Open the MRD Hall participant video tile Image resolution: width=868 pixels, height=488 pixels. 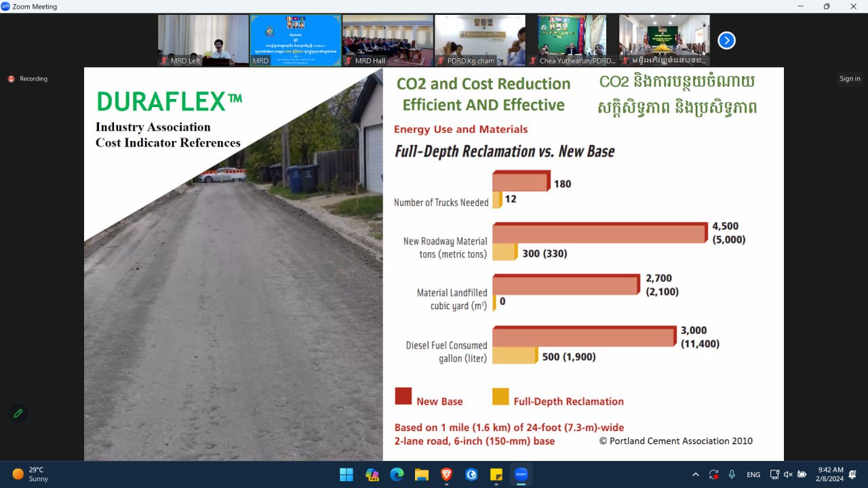pyautogui.click(x=388, y=41)
